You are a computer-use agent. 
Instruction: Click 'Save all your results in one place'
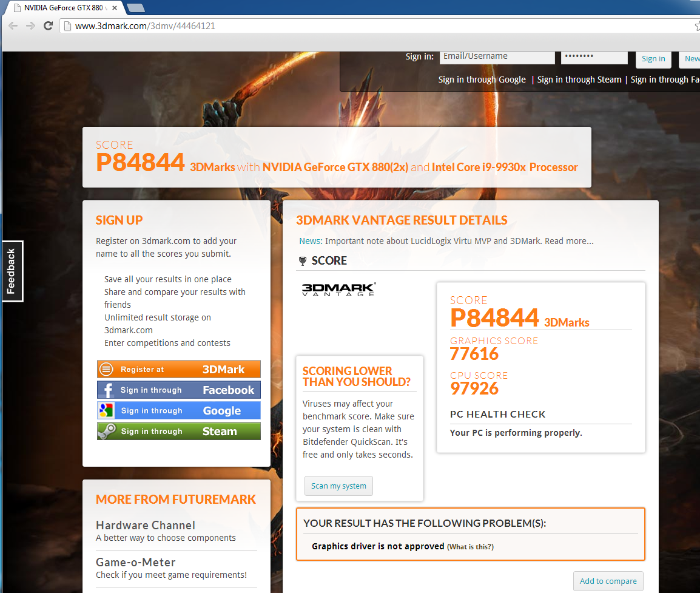(x=168, y=279)
